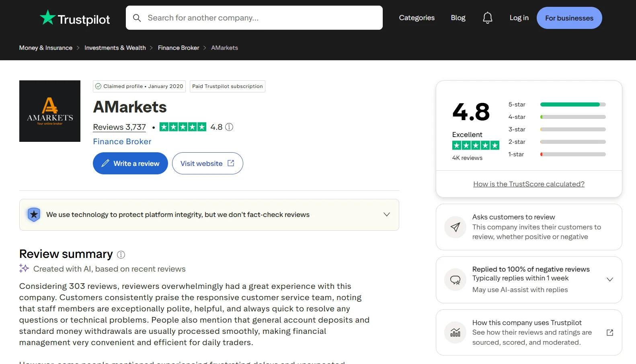Click the Paid Trustpilot subscription badge
This screenshot has width=636, height=364.
click(x=228, y=86)
